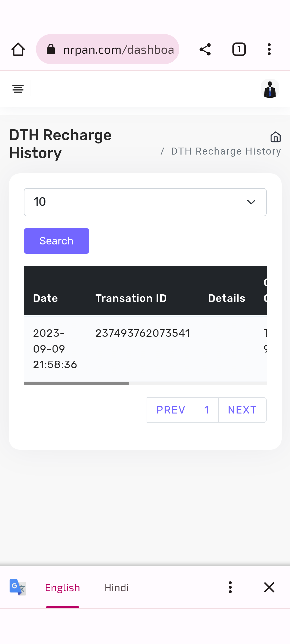290x644 pixels.
Task: Tap the user profile avatar
Action: pyautogui.click(x=270, y=89)
